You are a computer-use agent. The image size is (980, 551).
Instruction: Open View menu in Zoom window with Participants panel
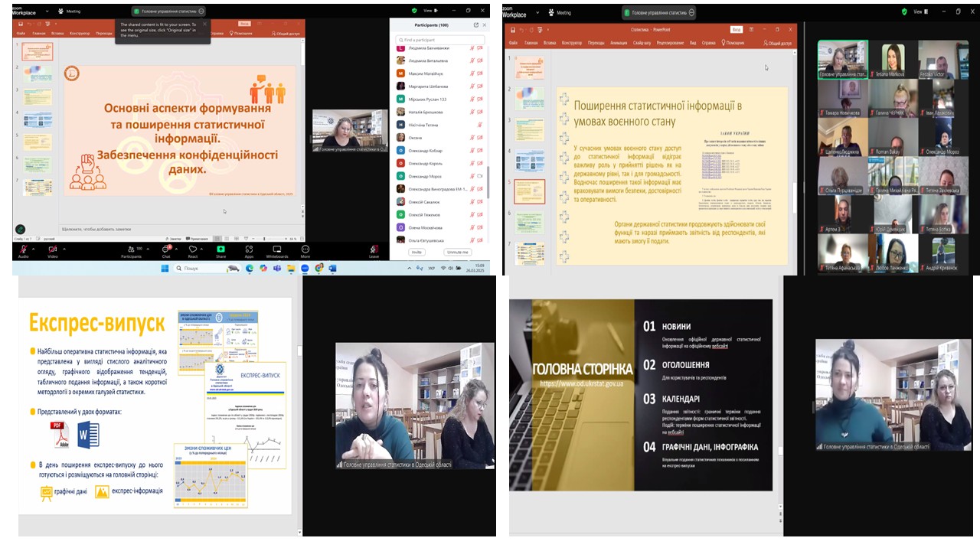pos(430,11)
